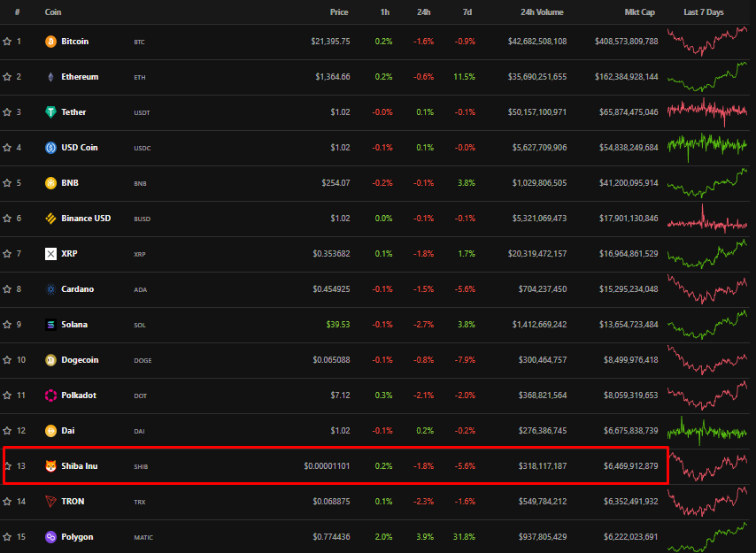Click the Polygon logo icon
The image size is (756, 553).
pos(50,536)
